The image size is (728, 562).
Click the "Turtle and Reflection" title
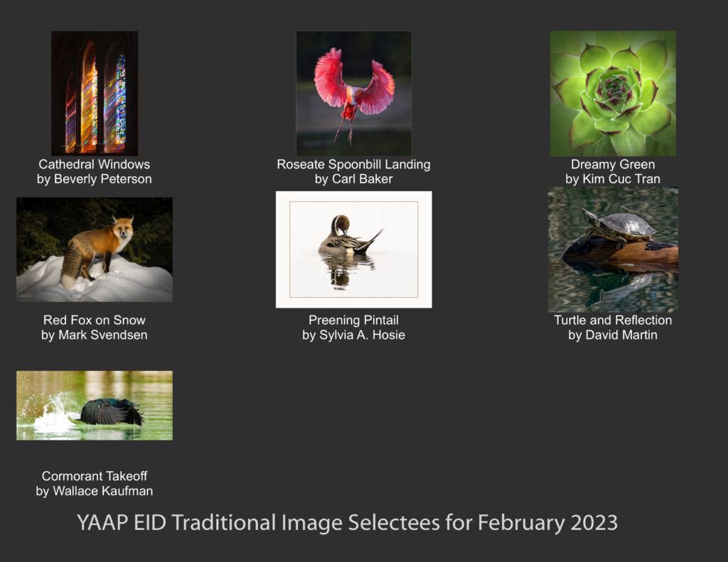click(x=613, y=320)
